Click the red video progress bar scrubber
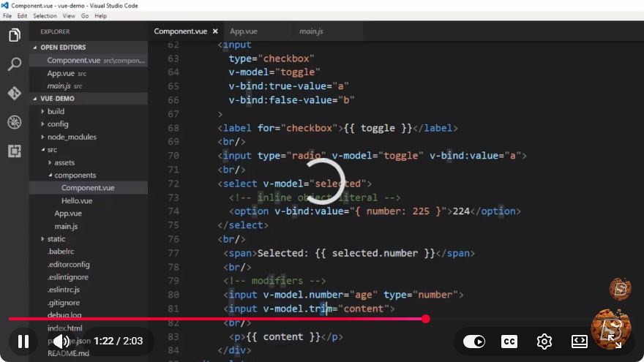 [x=426, y=319]
